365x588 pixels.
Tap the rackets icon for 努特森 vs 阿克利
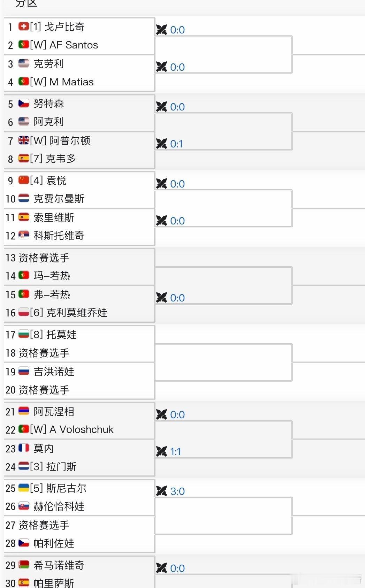click(162, 107)
